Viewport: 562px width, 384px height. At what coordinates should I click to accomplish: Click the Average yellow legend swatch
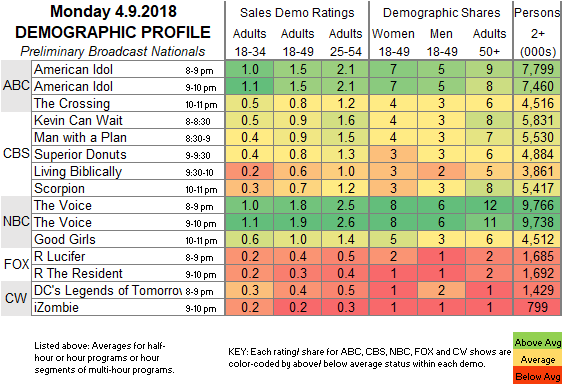[537, 358]
